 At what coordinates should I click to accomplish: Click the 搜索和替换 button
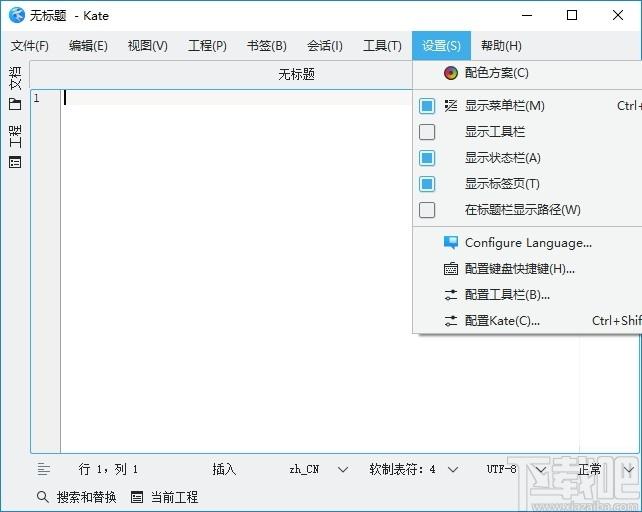[x=77, y=497]
